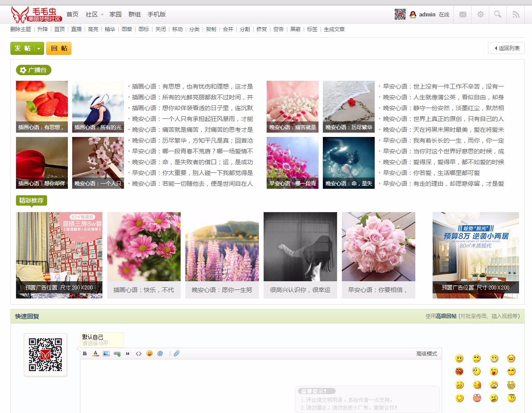Click the paperclip attachment icon

[176, 353]
